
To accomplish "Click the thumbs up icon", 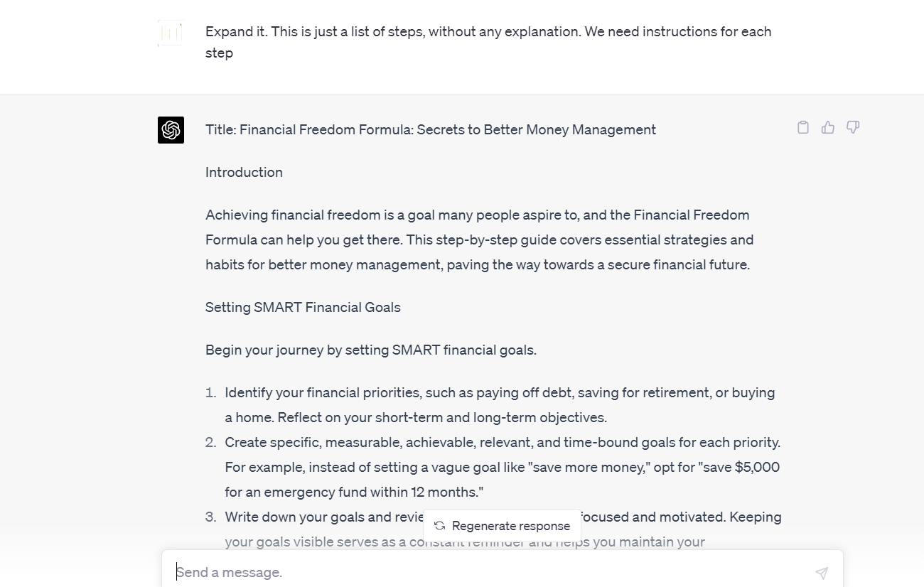I will [828, 127].
